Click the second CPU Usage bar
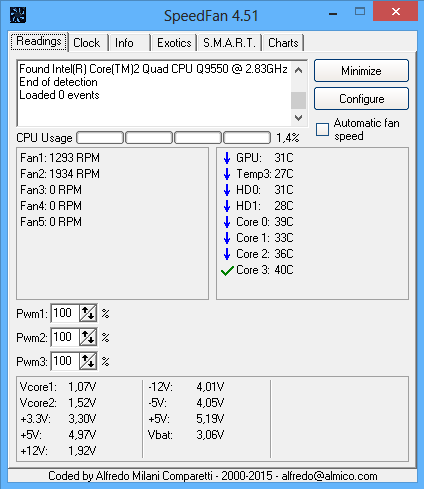 click(149, 138)
